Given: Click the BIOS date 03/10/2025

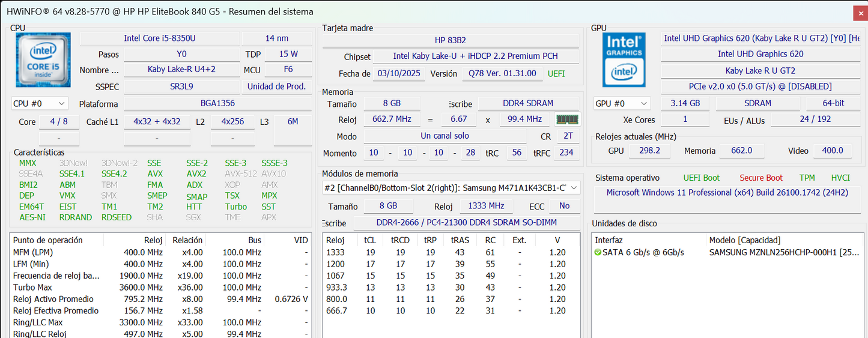Looking at the screenshot, I should click(x=399, y=74).
